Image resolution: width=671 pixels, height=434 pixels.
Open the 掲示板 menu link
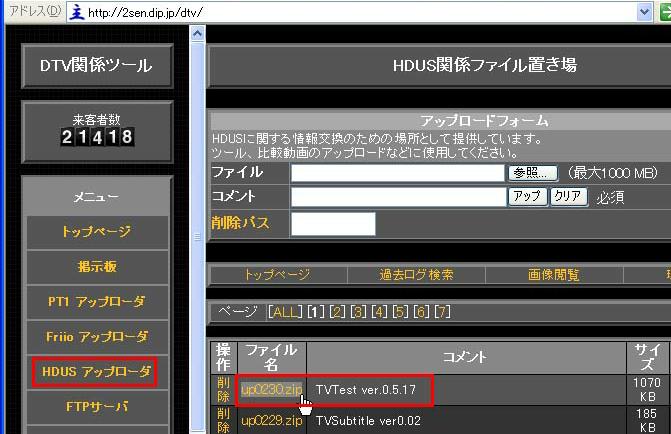pos(97,267)
